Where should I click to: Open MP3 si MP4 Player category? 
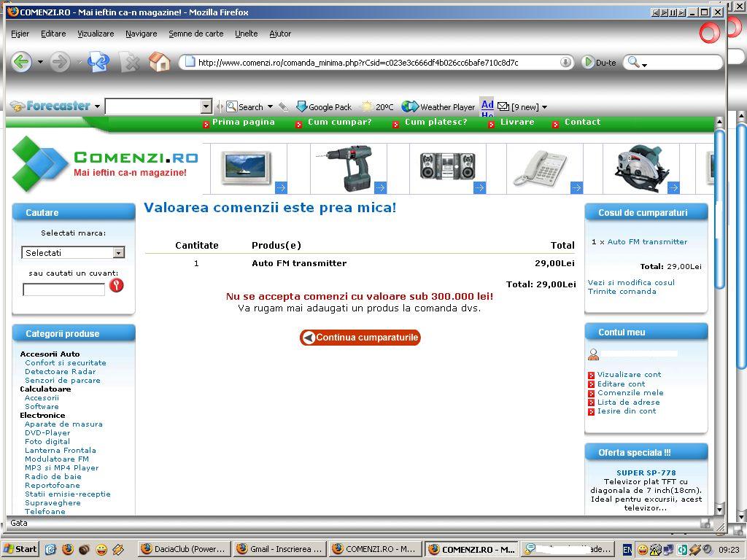tap(61, 467)
